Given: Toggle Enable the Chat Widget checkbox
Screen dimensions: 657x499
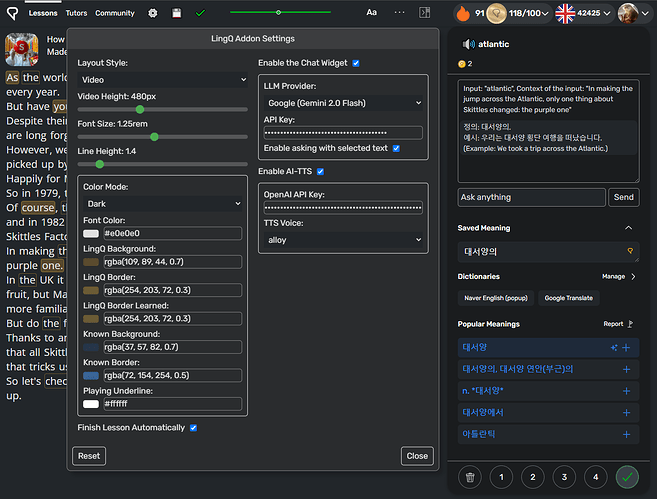Looking at the screenshot, I should [x=356, y=63].
